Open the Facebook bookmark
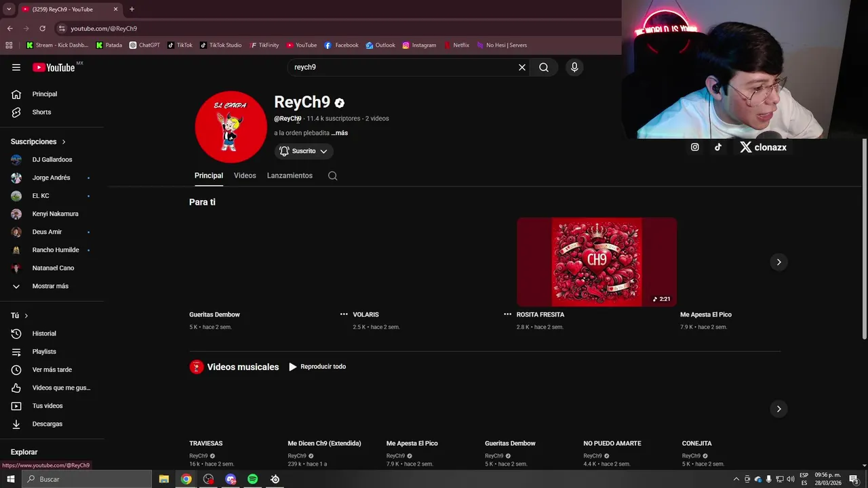 tap(341, 45)
